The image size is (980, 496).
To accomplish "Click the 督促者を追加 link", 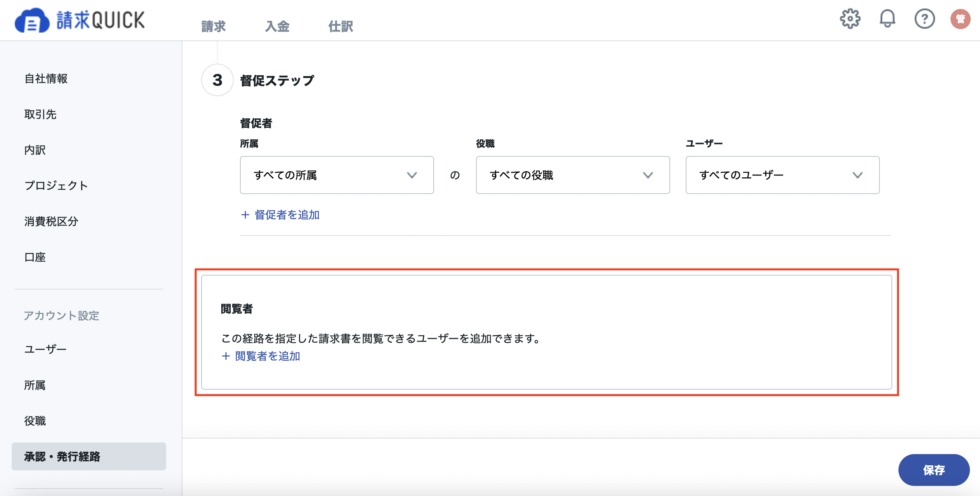I will 287,215.
